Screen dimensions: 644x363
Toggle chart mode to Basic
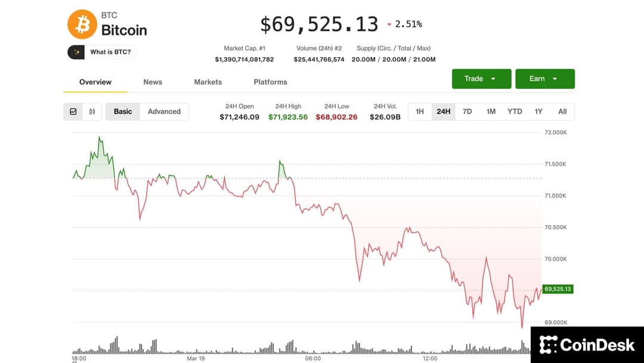[x=123, y=112]
